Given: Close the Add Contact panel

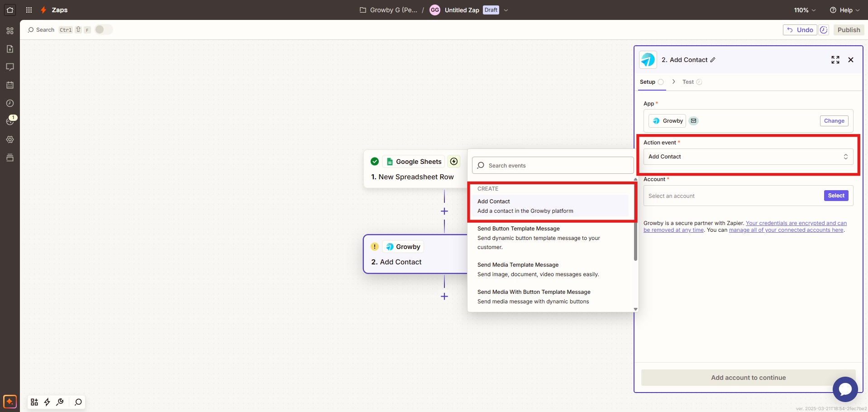Looking at the screenshot, I should (x=851, y=60).
